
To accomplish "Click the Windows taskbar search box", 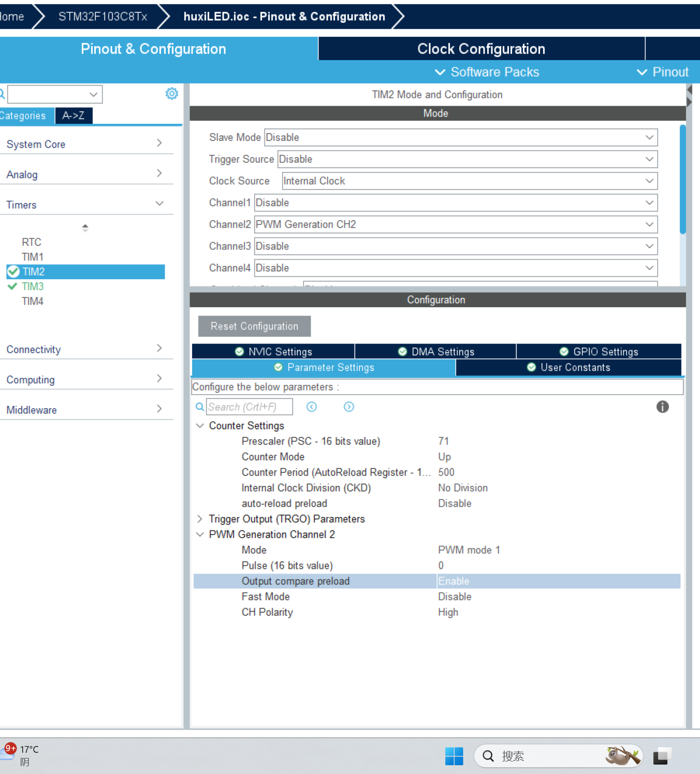I will 558,756.
